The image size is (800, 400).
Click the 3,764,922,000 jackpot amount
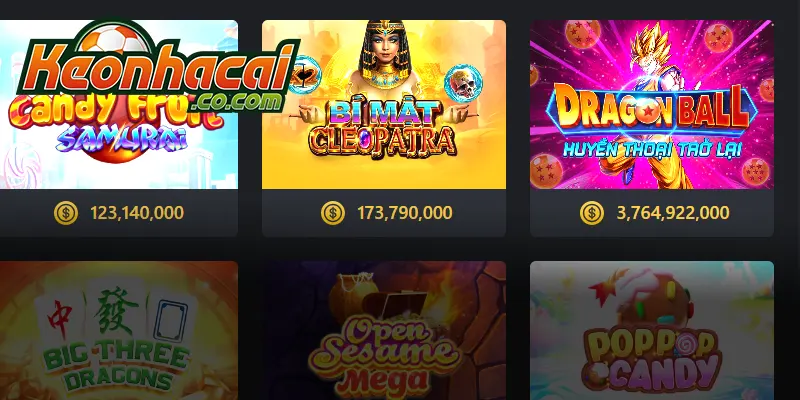pos(672,213)
